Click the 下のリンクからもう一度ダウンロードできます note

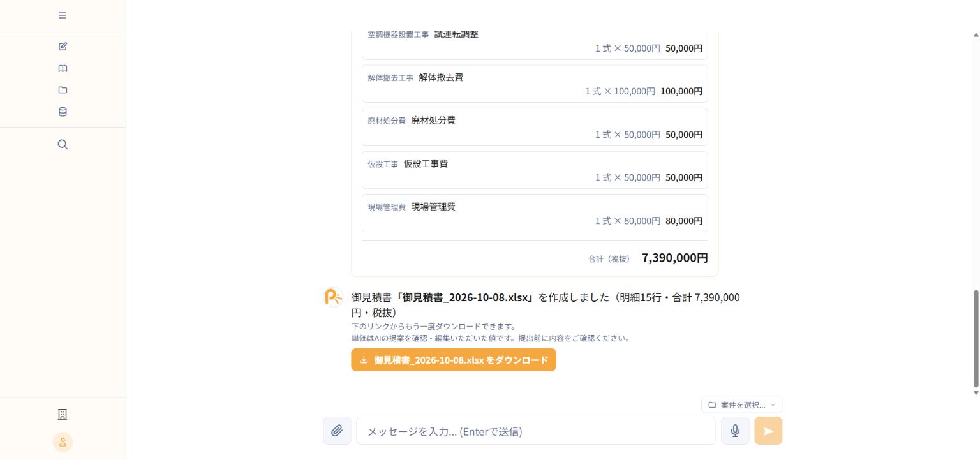[433, 327]
